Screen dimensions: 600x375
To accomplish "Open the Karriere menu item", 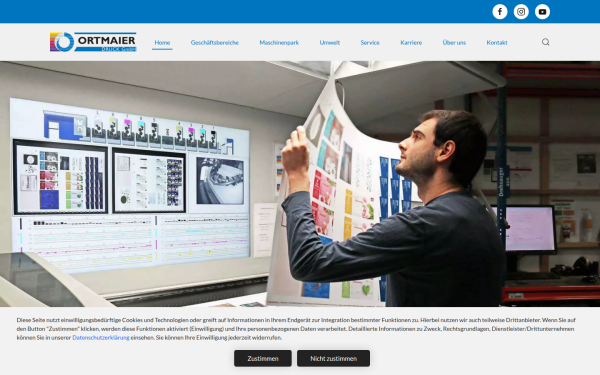I will coord(411,42).
